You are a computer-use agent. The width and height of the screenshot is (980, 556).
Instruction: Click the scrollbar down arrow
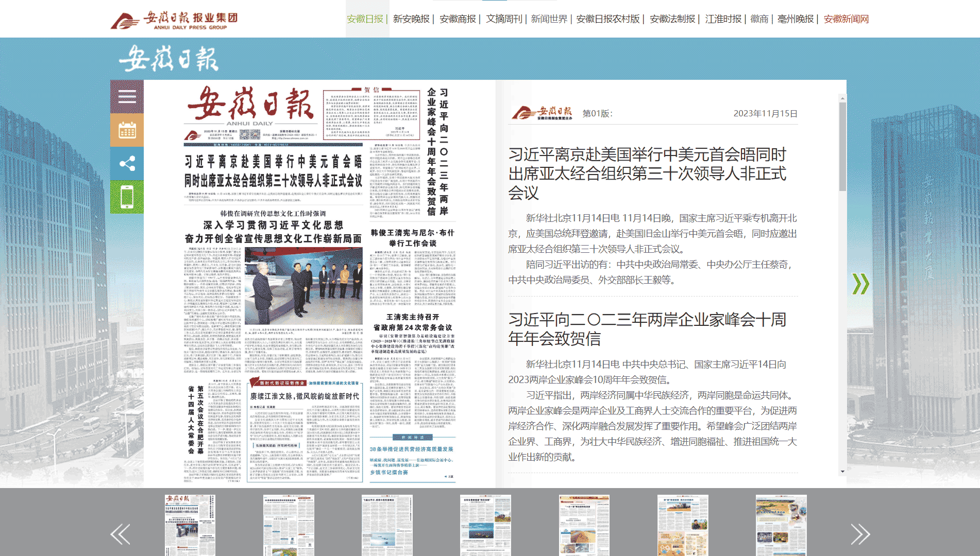[842, 471]
